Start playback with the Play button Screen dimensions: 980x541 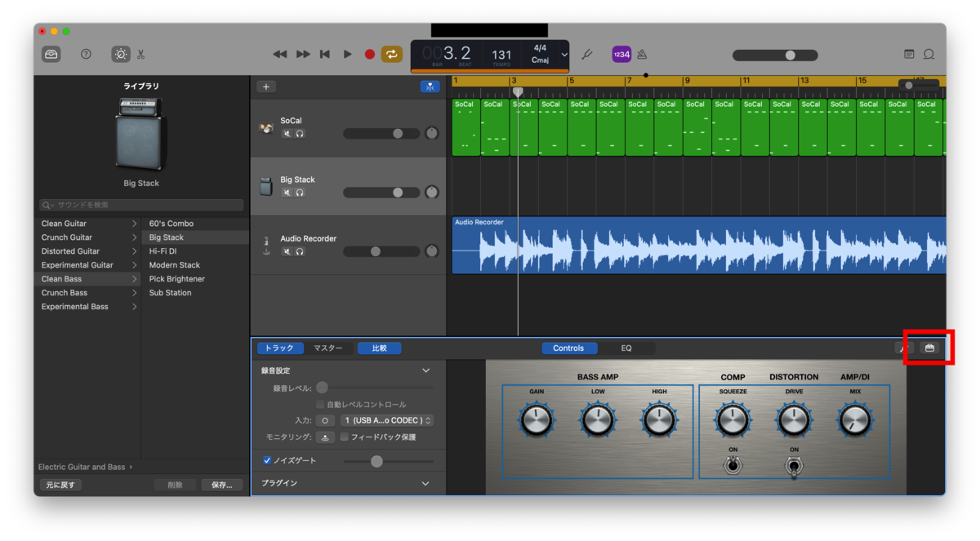[347, 55]
